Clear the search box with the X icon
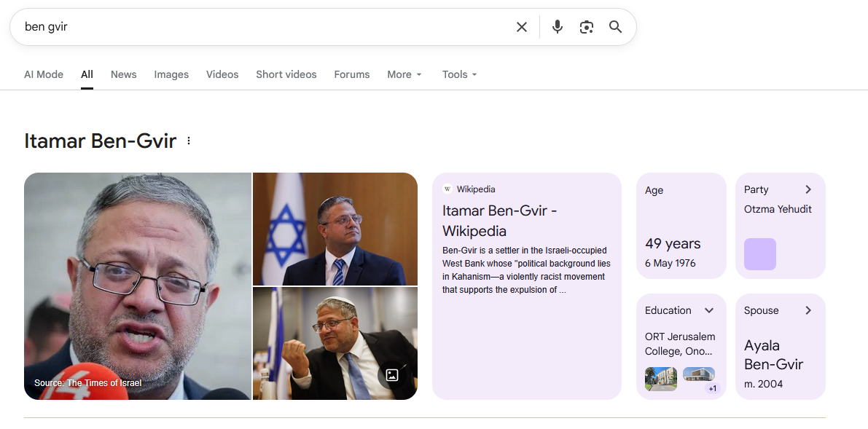 tap(522, 27)
